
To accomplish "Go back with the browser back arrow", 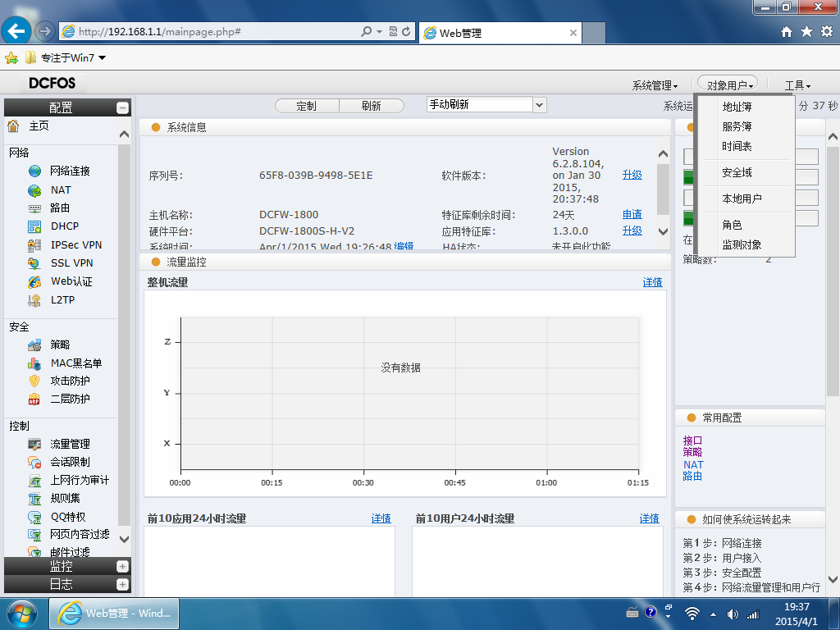I will coord(16,31).
